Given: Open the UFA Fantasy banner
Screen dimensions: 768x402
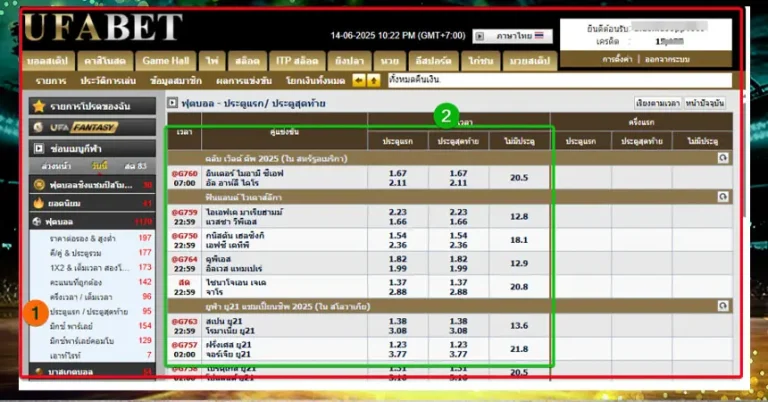Looking at the screenshot, I should click(92, 127).
